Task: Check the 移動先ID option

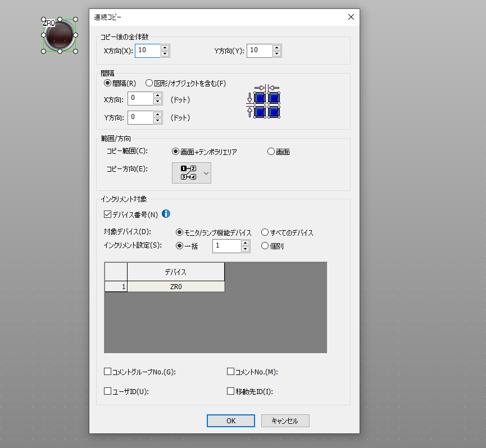Action: coord(230,391)
